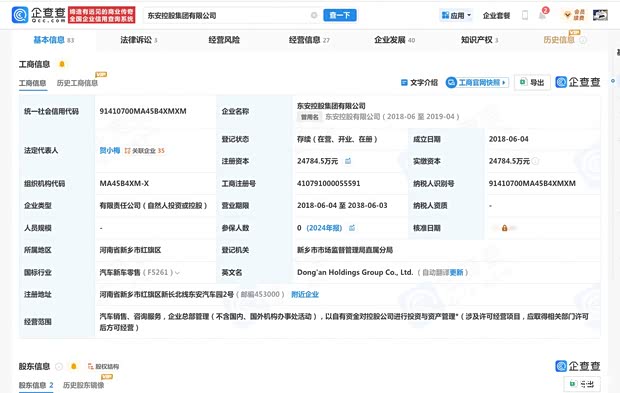The width and height of the screenshot is (620, 393).
Task: Click 新乡市市场监督管理局直属分局 registration authority
Action: coord(345,250)
